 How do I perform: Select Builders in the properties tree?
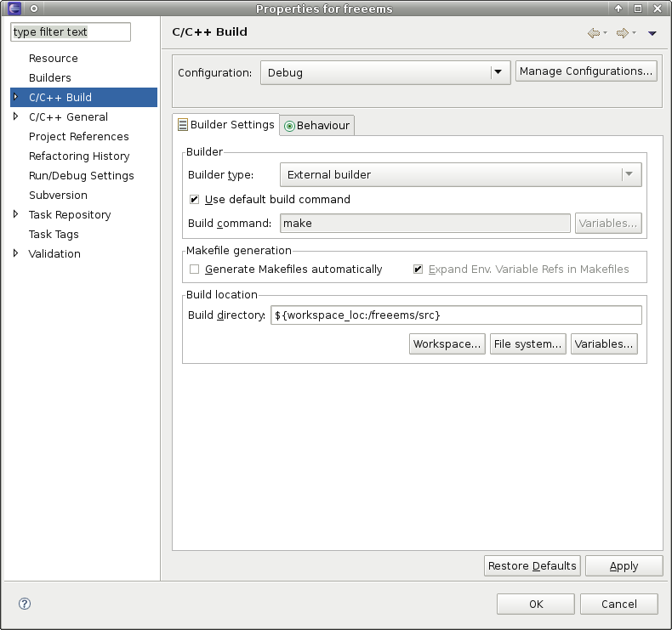pos(50,77)
